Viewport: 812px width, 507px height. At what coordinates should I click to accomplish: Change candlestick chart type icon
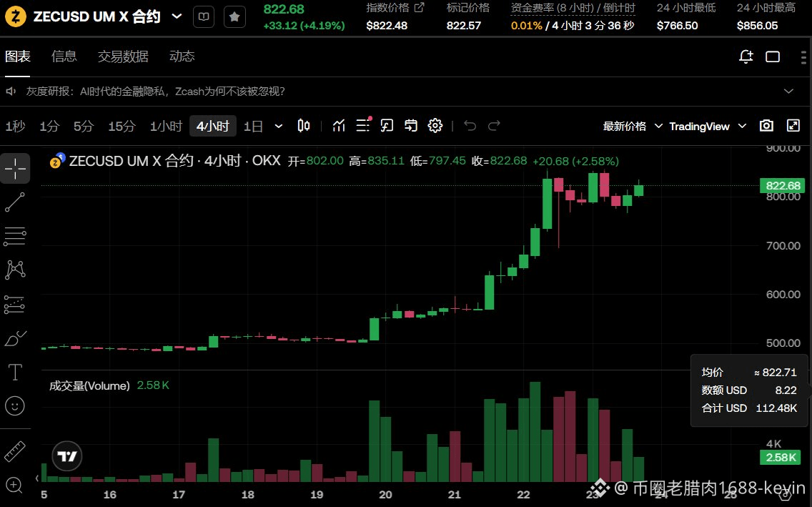[304, 126]
